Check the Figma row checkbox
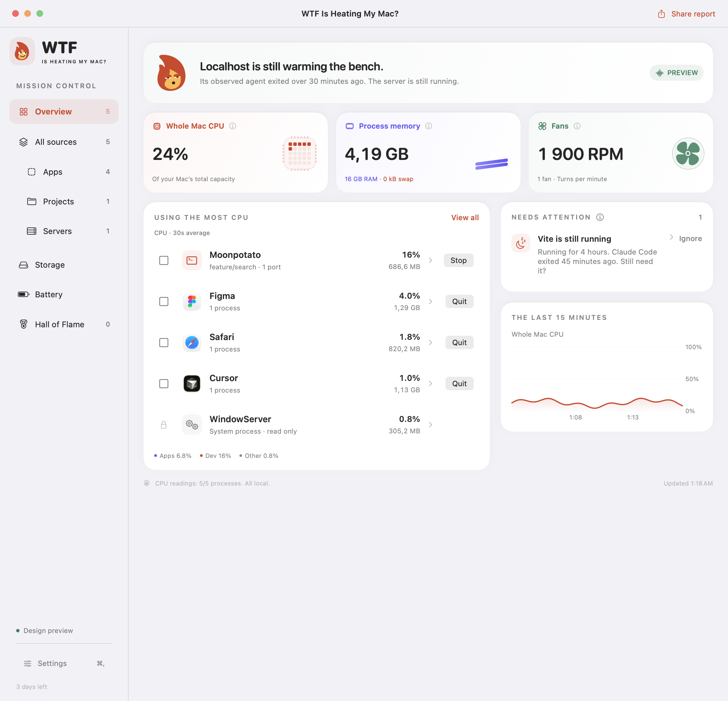Viewport: 728px width, 701px height. point(163,301)
